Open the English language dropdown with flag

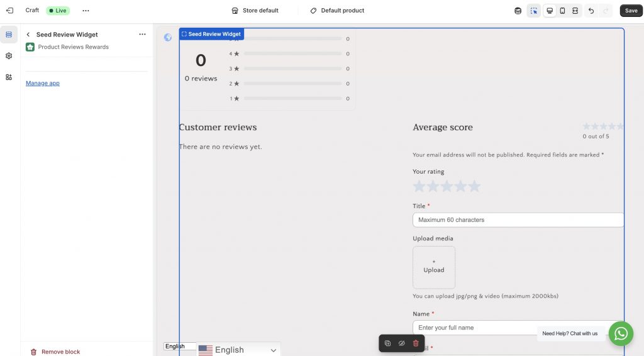238,350
